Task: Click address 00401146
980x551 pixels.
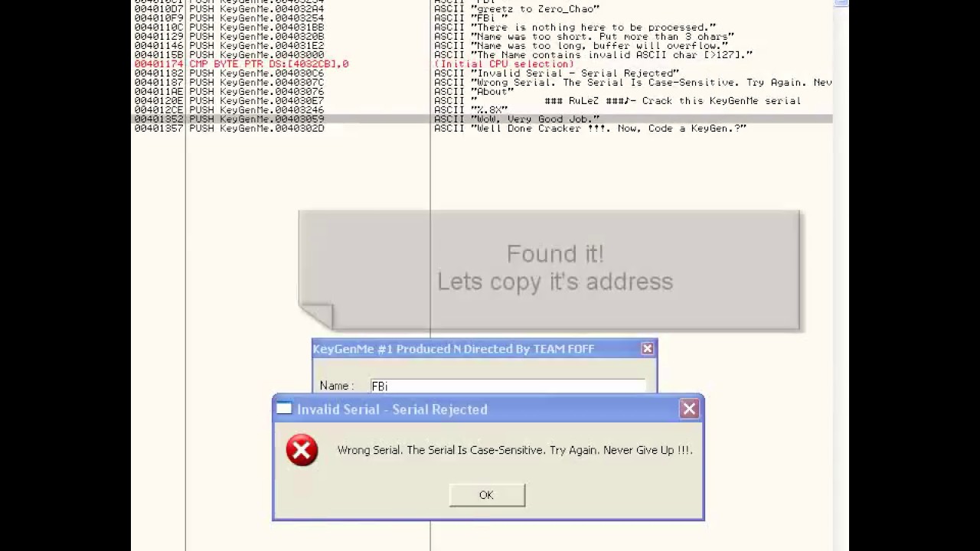Action: tap(158, 46)
